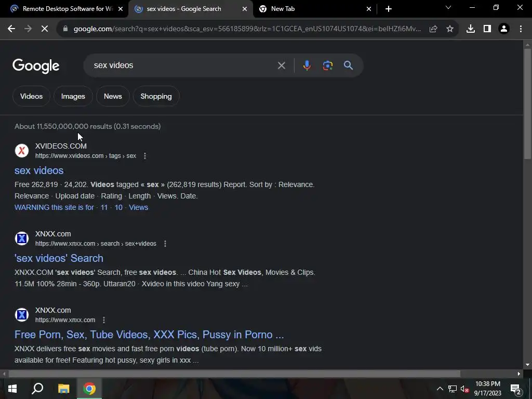This screenshot has width=532, height=399.
Task: Open the Windows Start menu
Action: 12,389
